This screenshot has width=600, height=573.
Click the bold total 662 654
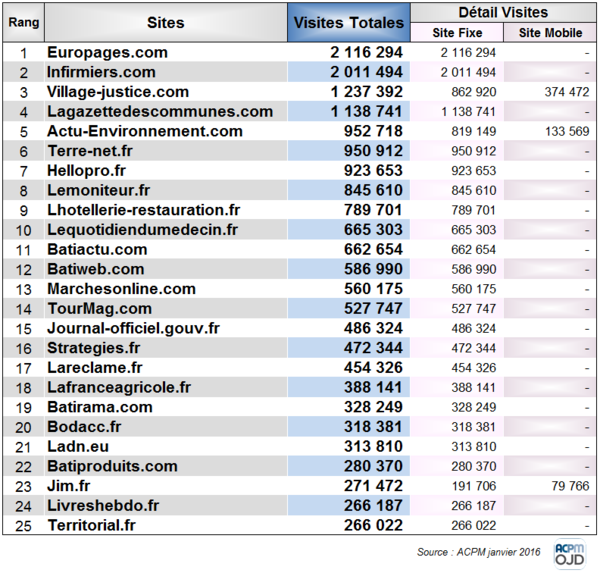[x=373, y=250]
